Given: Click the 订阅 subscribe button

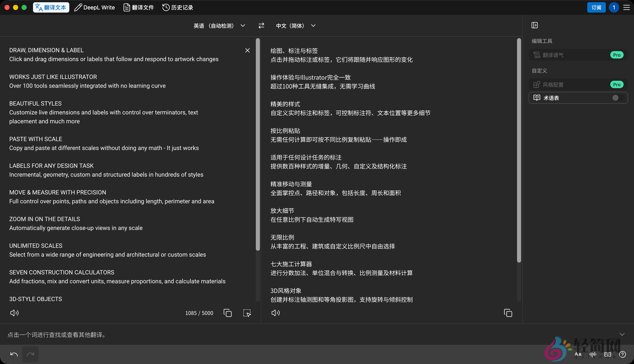Looking at the screenshot, I should click(596, 7).
